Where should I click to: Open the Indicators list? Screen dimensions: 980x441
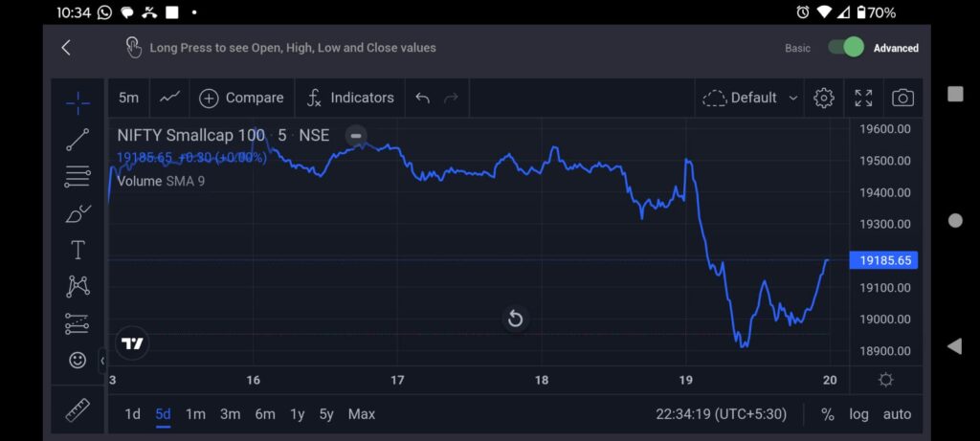pos(350,99)
